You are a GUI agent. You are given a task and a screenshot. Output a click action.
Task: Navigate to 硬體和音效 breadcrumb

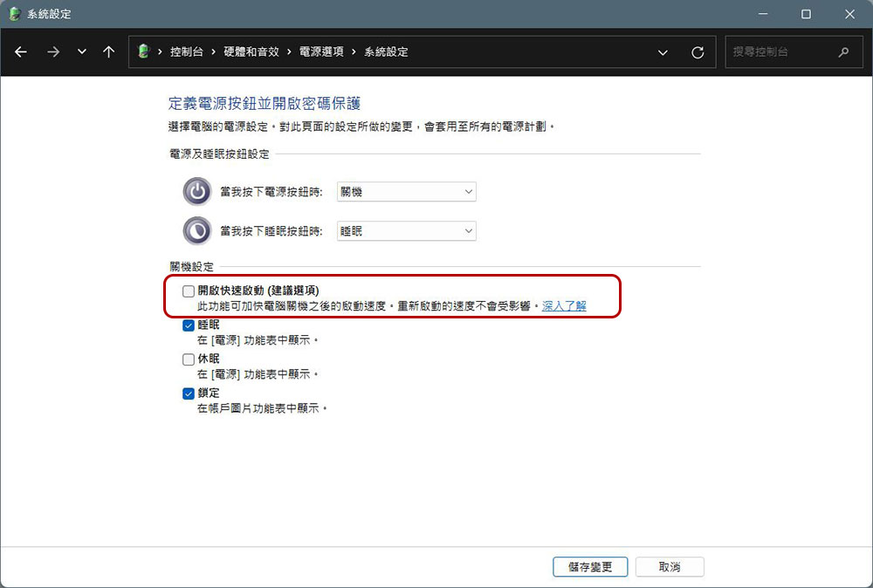tap(251, 51)
